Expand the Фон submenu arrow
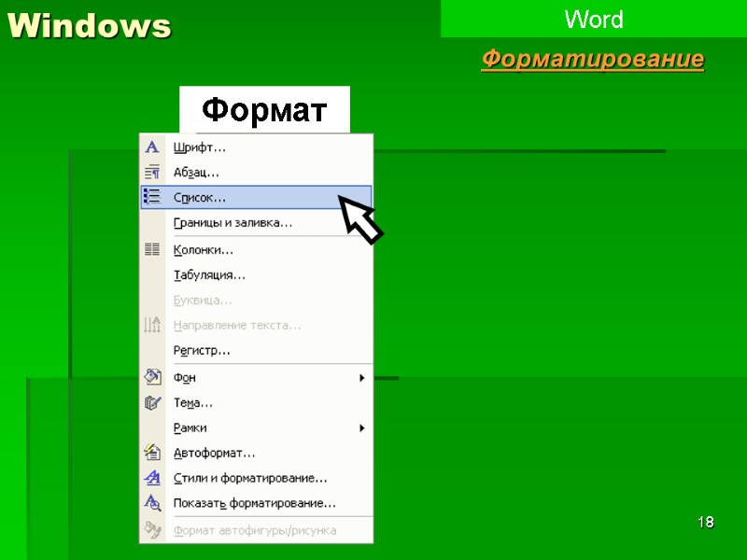Viewport: 747px width, 560px height. pyautogui.click(x=362, y=378)
